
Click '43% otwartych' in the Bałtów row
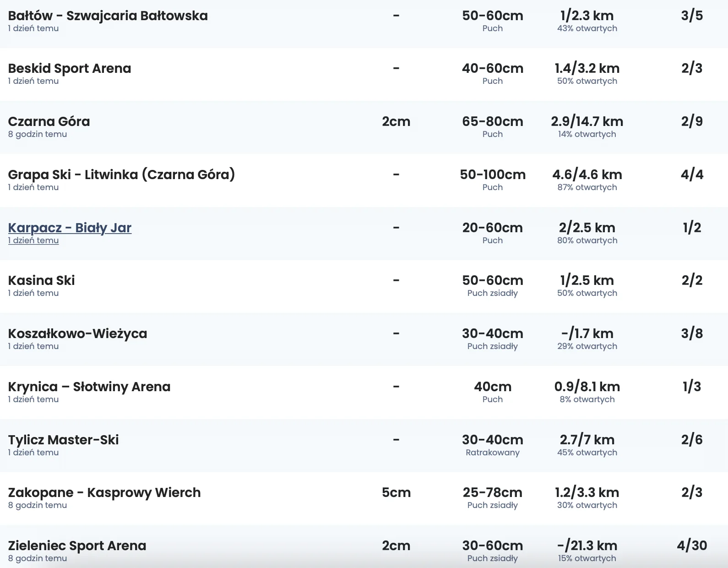pyautogui.click(x=587, y=28)
